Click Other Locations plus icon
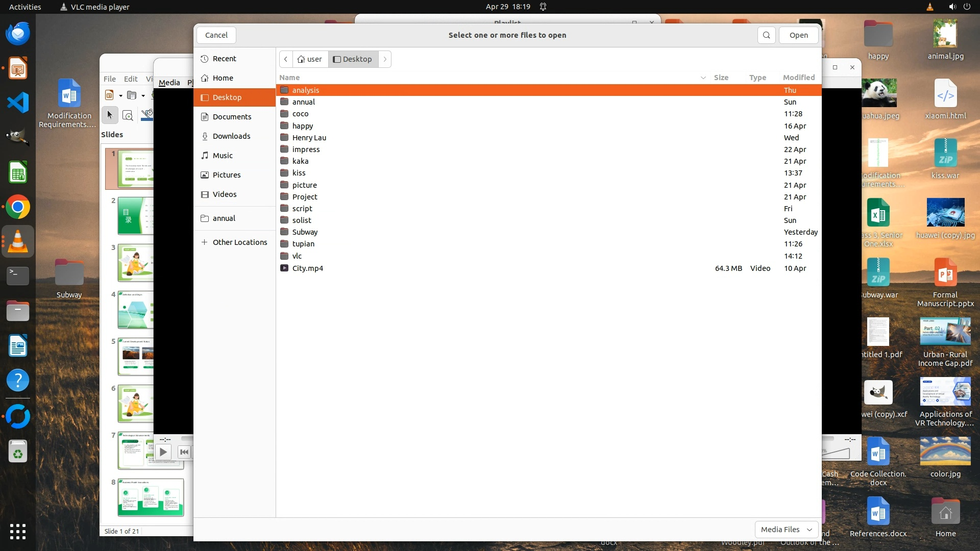 [204, 242]
